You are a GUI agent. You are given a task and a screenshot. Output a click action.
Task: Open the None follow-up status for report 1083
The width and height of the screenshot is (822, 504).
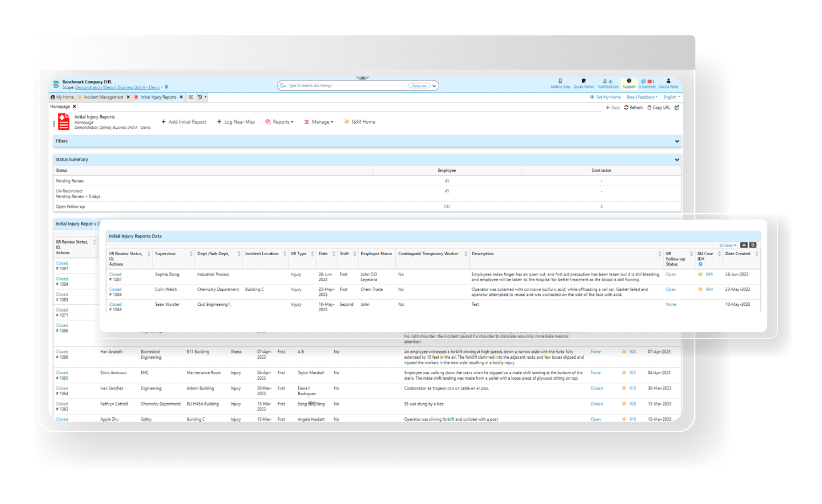coord(671,304)
